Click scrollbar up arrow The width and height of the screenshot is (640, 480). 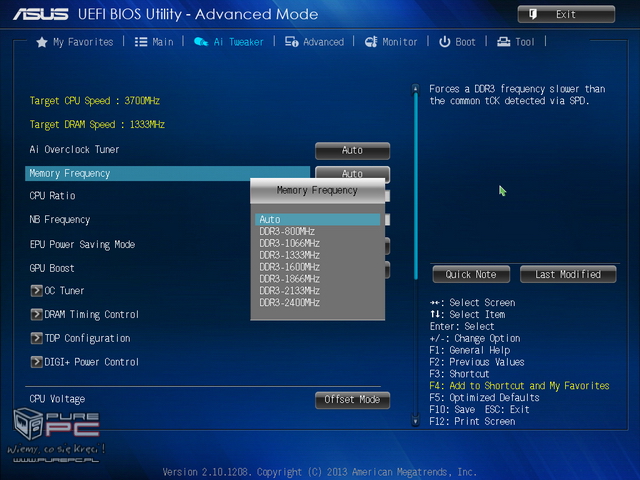(x=416, y=88)
